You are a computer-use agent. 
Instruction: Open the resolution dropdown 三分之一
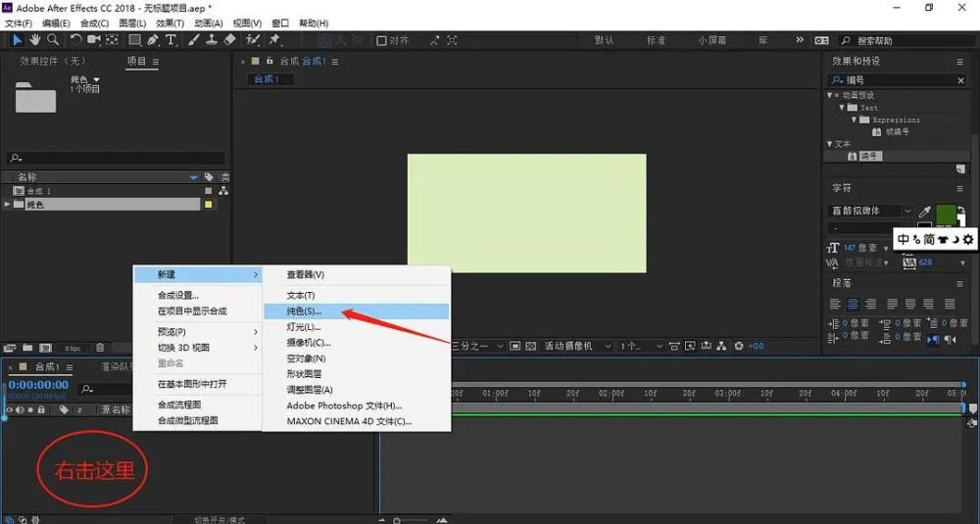(477, 346)
